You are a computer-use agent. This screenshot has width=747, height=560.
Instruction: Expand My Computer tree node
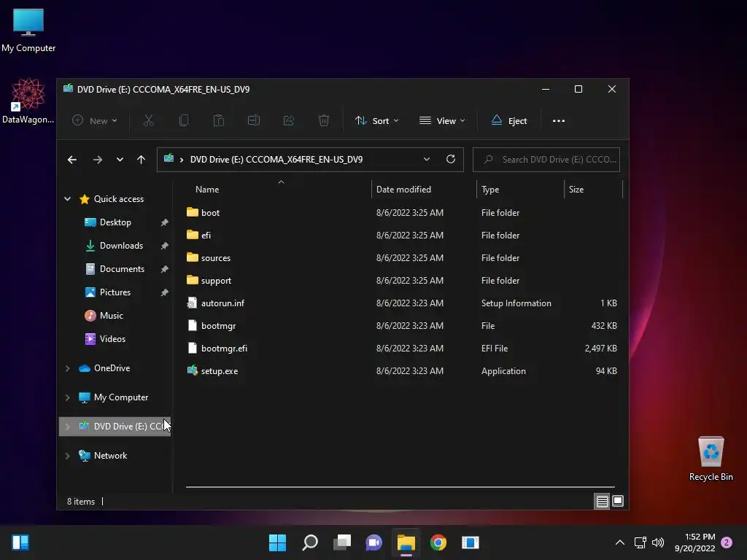click(68, 397)
